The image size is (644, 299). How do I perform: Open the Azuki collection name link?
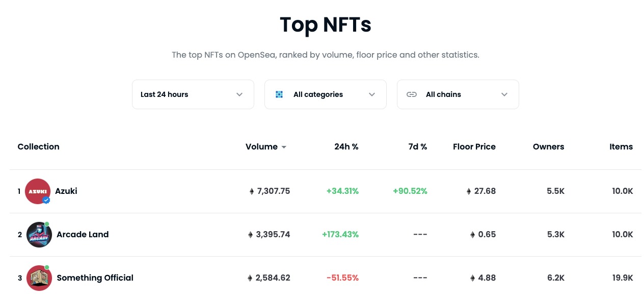click(66, 191)
